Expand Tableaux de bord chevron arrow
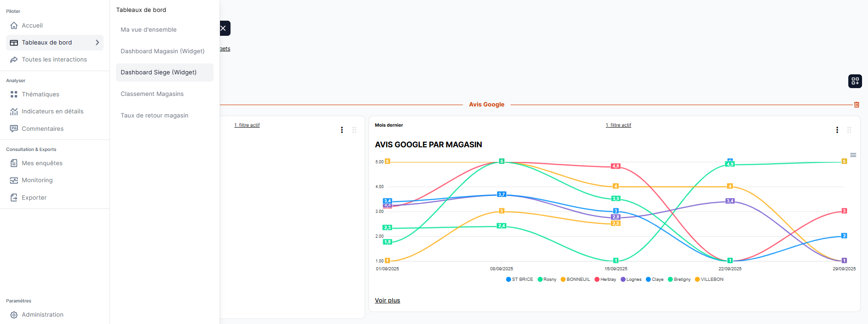Image resolution: width=868 pixels, height=324 pixels. pos(97,43)
